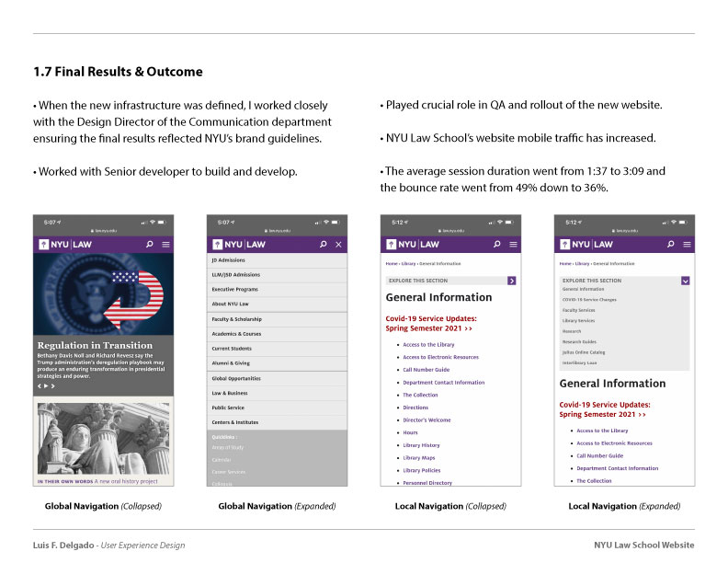Open hamburger menu in Local Navigation Expanded phone
This screenshot has width=728, height=563.
[x=687, y=245]
